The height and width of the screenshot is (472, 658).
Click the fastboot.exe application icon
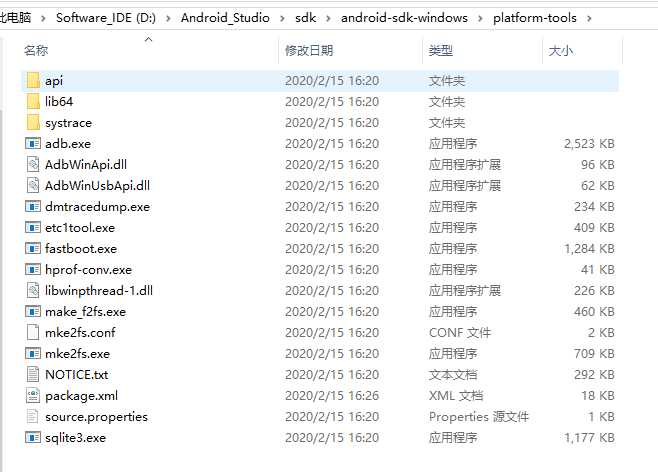click(33, 248)
